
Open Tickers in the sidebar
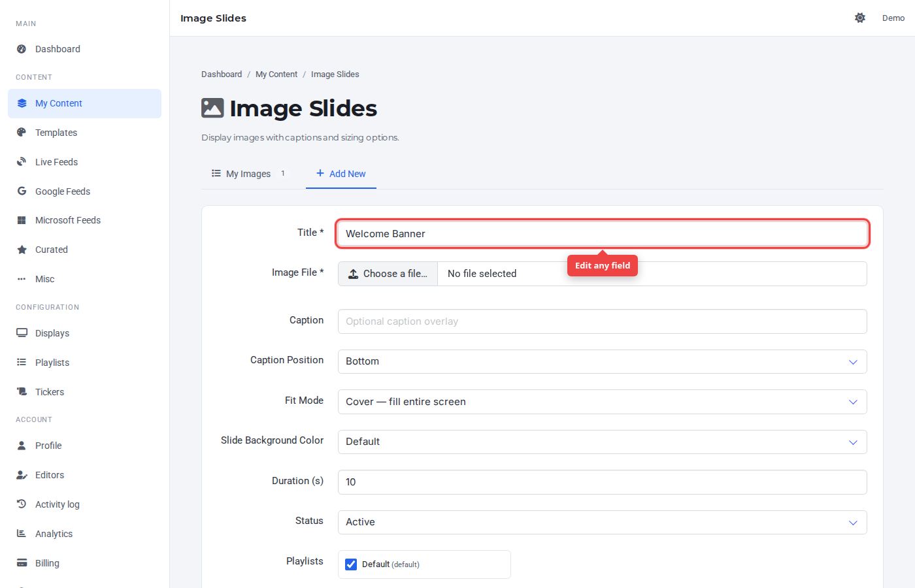click(x=85, y=392)
